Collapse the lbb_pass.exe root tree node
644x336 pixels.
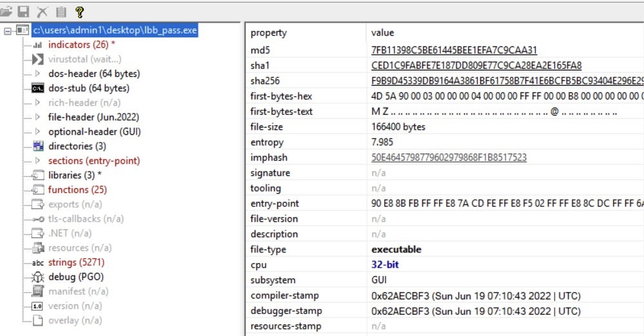[x=7, y=30]
